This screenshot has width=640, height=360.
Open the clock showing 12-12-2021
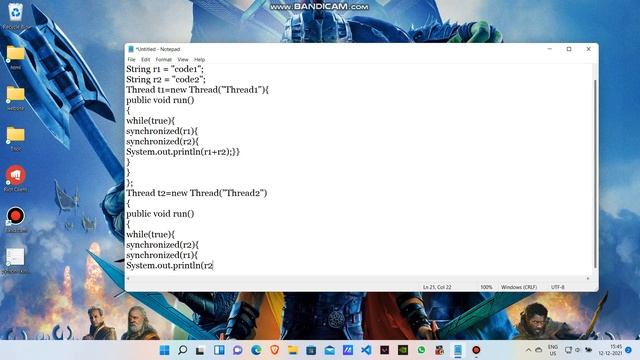click(x=611, y=350)
